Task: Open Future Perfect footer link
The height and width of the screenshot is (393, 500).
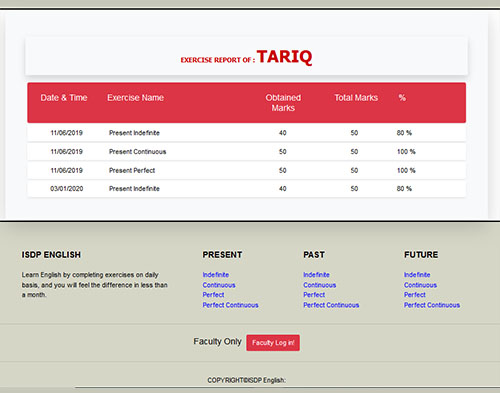Action: click(415, 295)
